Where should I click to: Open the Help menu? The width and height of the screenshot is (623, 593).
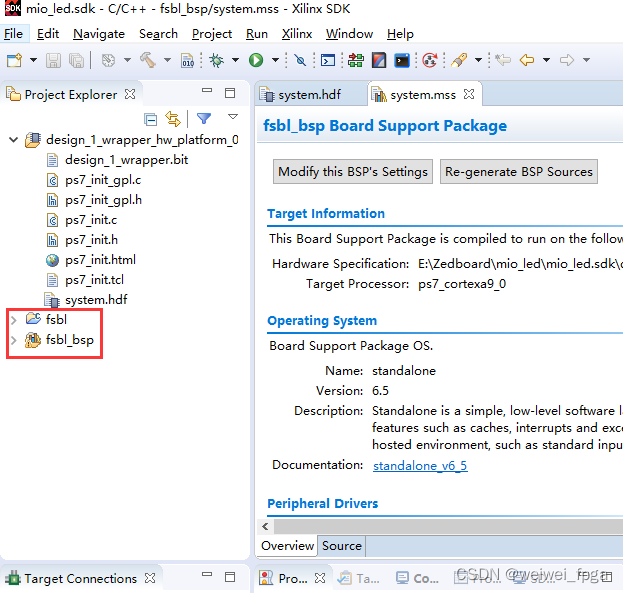pyautogui.click(x=400, y=34)
